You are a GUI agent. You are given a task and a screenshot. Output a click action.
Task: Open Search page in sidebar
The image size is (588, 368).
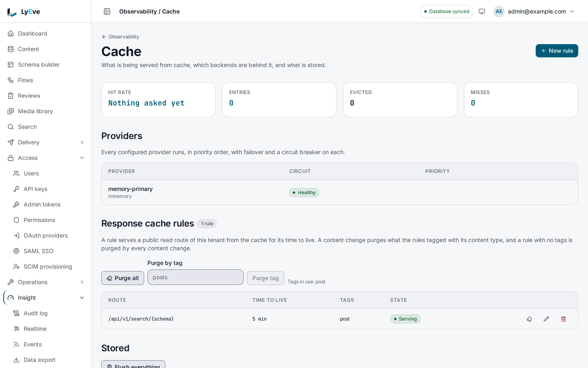[46, 127]
